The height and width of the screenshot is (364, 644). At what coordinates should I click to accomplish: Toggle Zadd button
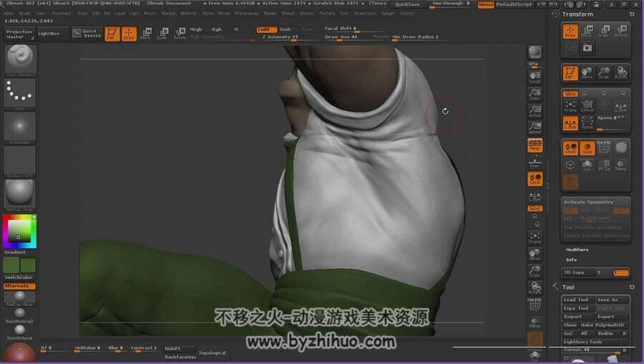coord(267,29)
